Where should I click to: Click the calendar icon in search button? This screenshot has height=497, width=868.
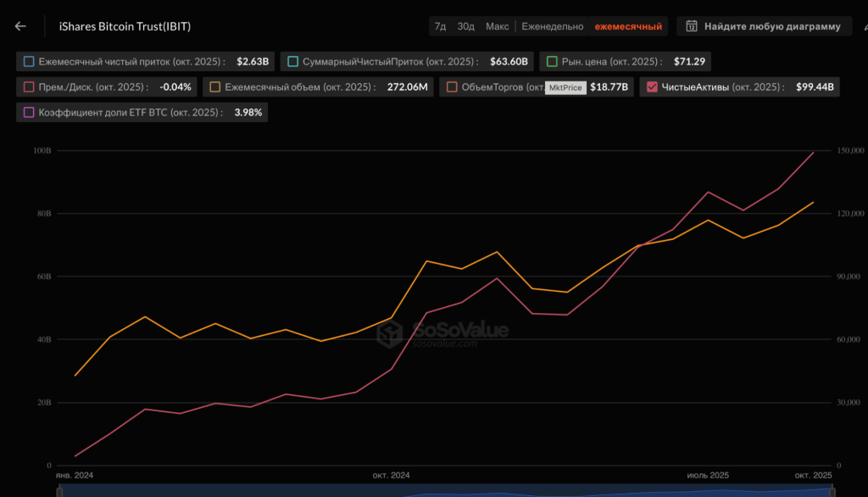[692, 26]
